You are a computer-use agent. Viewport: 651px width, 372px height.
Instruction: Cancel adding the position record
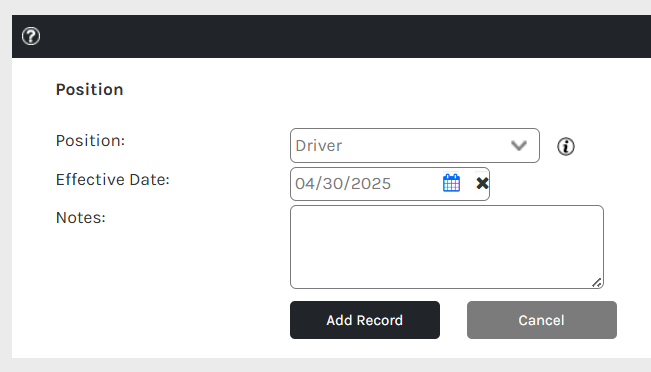[x=541, y=320]
